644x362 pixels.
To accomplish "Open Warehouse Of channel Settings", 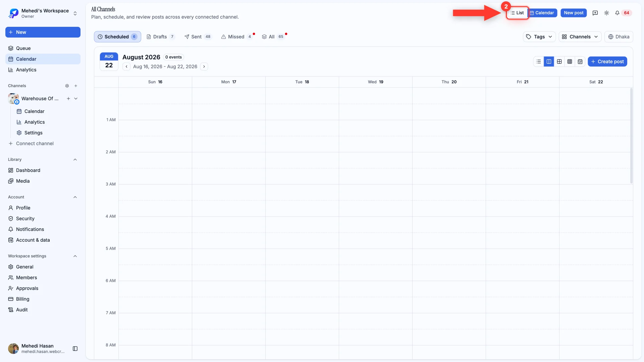I will coord(47,133).
